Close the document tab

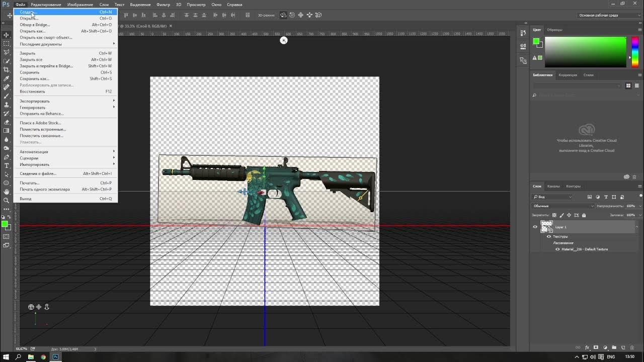click(171, 26)
